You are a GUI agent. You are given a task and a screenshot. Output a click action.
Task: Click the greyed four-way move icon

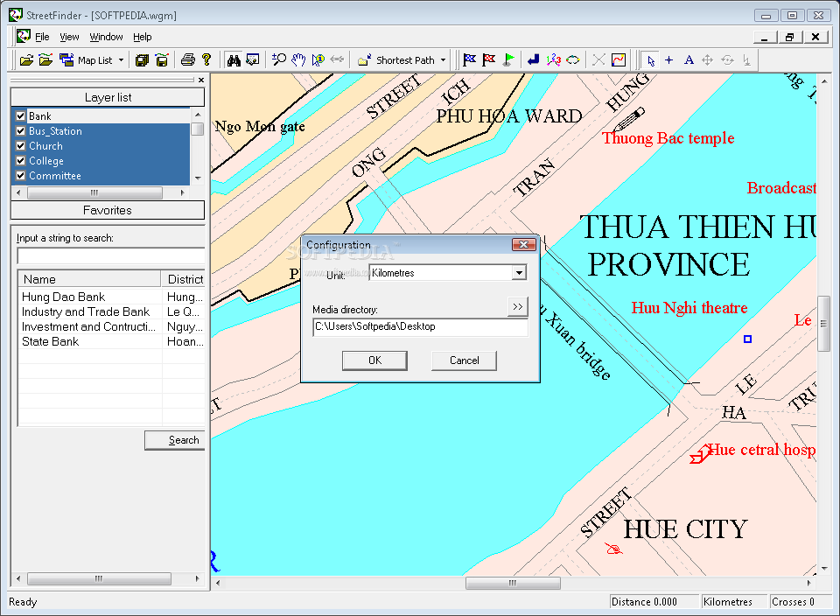pos(708,60)
